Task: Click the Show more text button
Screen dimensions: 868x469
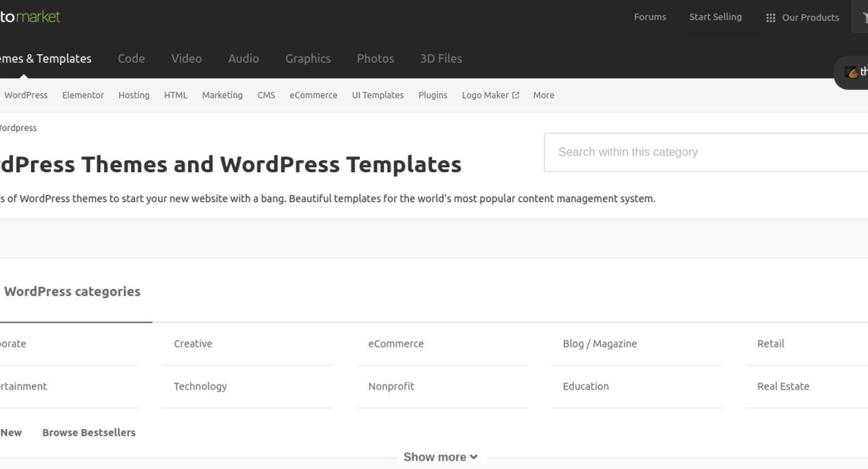Action: [x=435, y=457]
